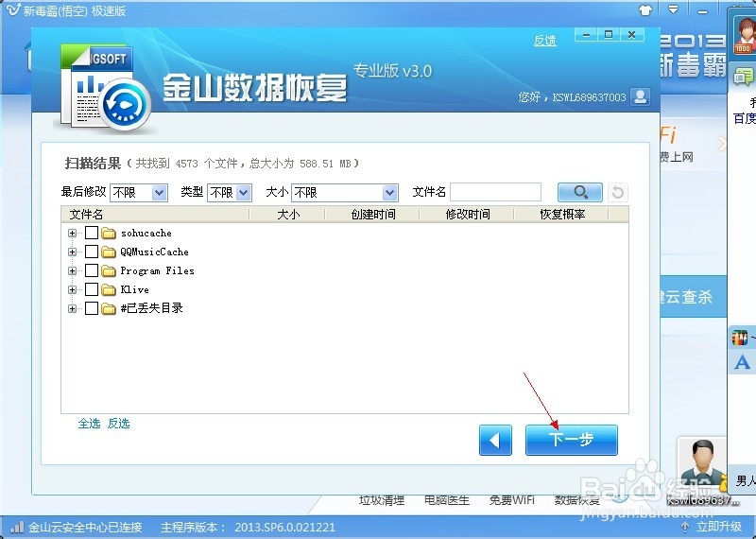Click the 反选 link
Image resolution: width=756 pixels, height=539 pixels.
click(118, 424)
